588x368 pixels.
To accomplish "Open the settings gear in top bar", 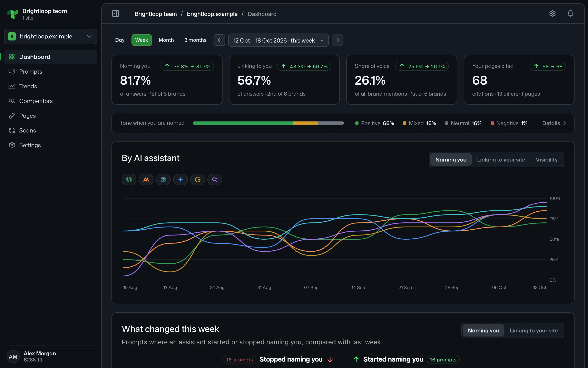I will pos(552,14).
